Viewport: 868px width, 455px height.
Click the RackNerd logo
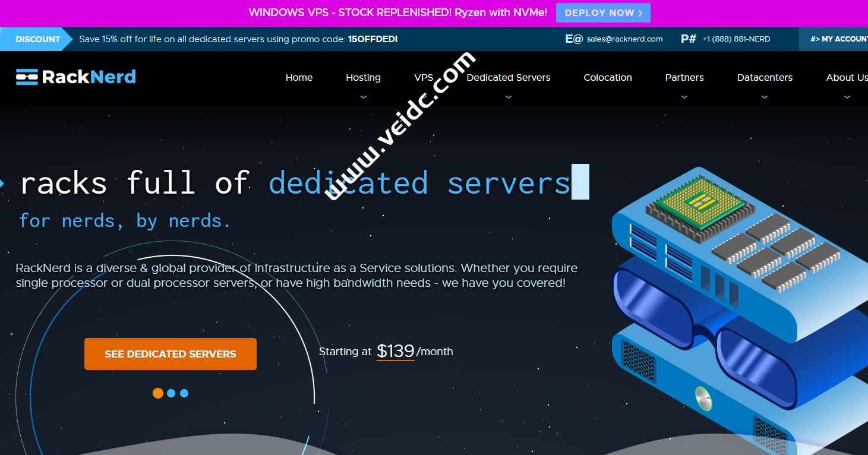[76, 77]
